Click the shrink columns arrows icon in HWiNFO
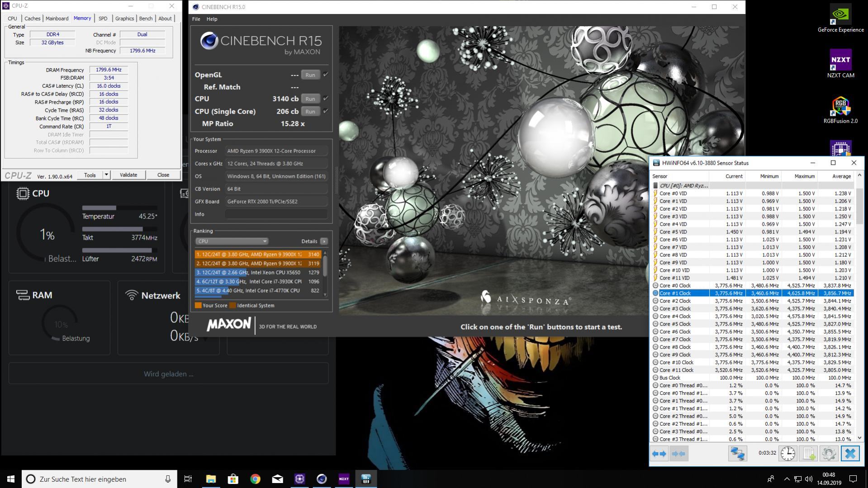 pos(678,454)
